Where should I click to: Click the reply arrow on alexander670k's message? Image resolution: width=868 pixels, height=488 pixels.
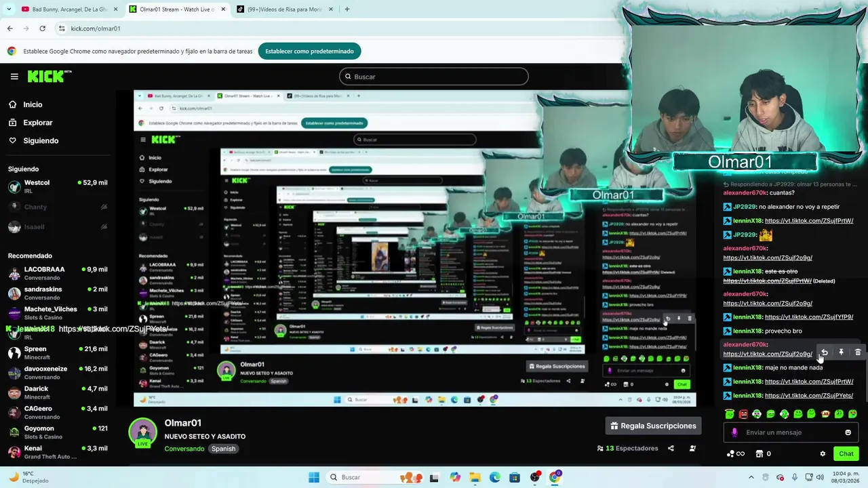tap(824, 352)
